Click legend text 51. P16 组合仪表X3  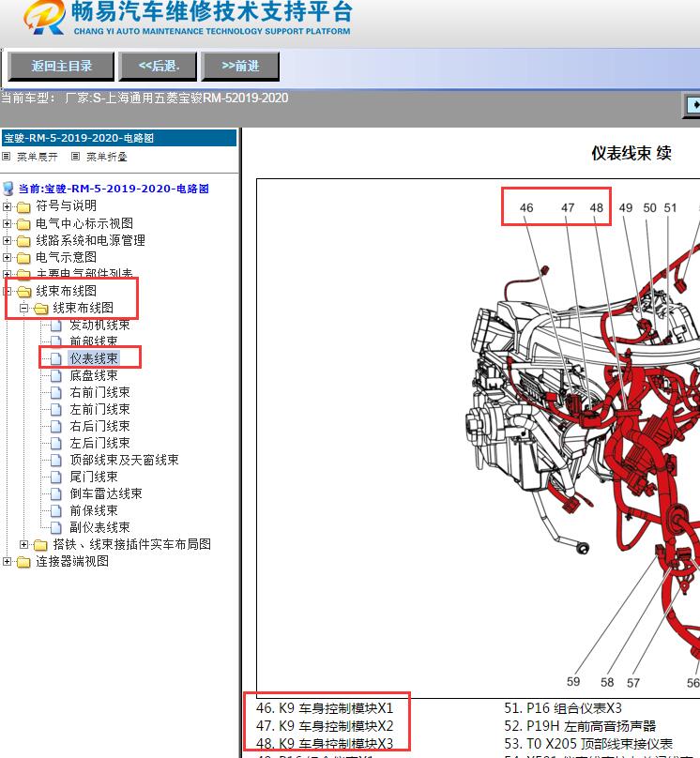563,708
